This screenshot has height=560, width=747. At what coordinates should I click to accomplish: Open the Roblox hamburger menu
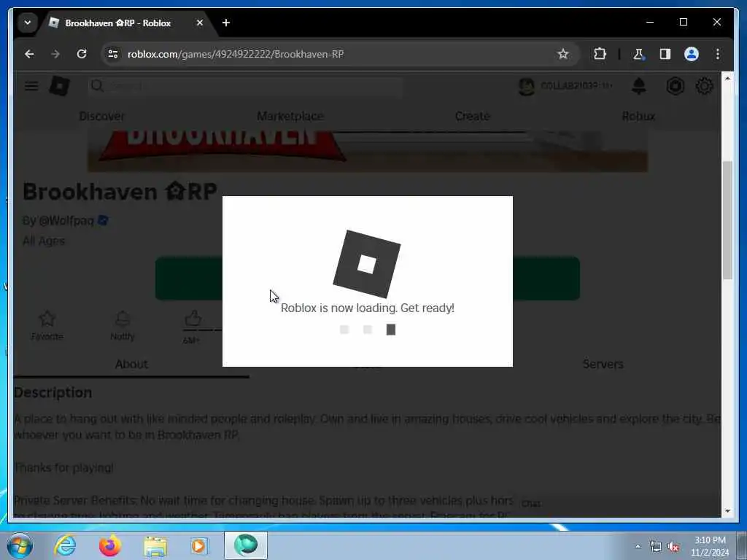(31, 86)
